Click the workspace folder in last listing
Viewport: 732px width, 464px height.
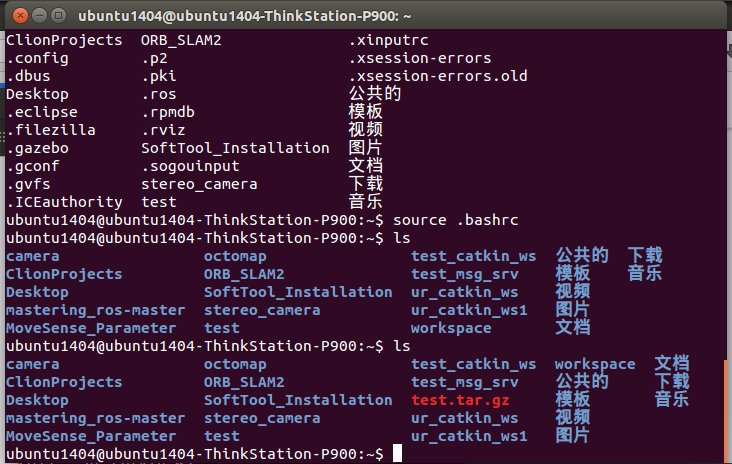pos(595,364)
